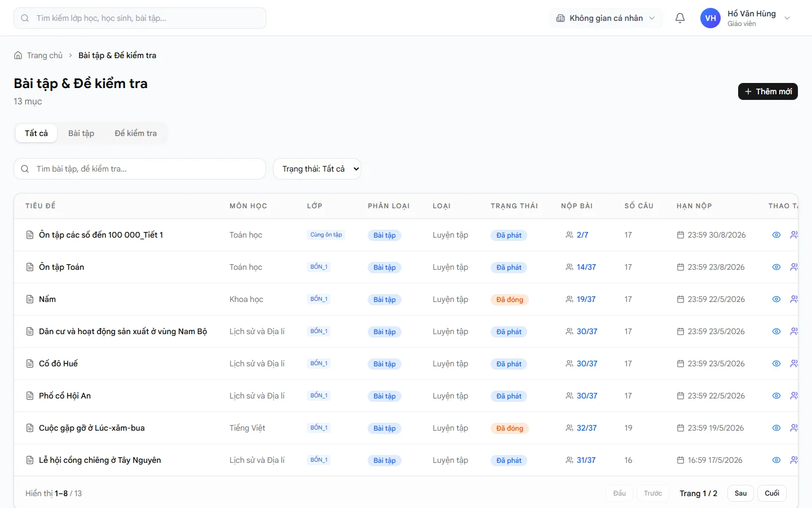Click the 31/37 submissions link
This screenshot has height=508, width=812.
click(586, 460)
